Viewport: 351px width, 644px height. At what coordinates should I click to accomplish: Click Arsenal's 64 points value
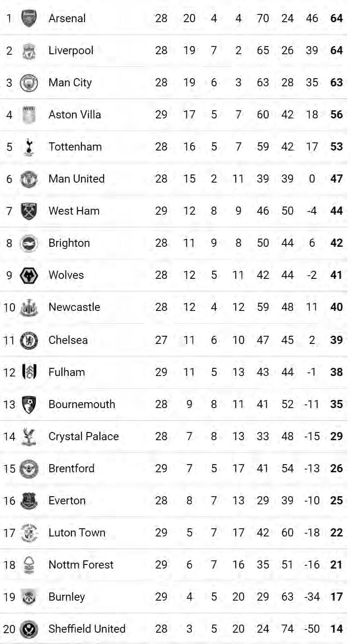[x=337, y=19]
